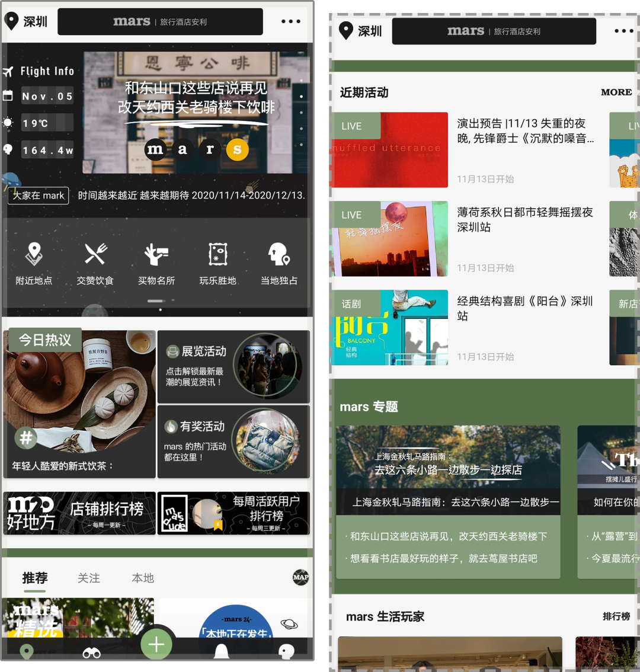Open 上海金秋轧马路指南 topic card image
Viewport: 640px width, 672px height.
[449, 470]
